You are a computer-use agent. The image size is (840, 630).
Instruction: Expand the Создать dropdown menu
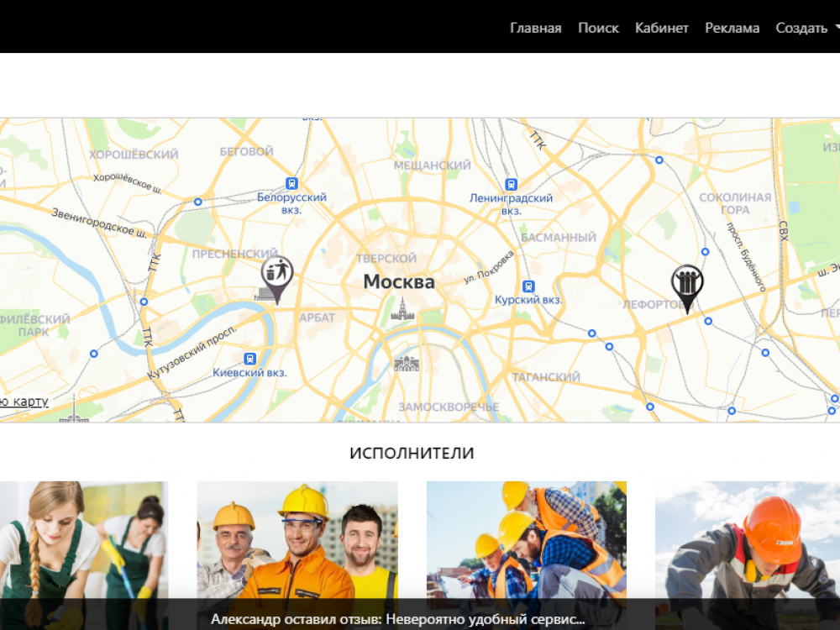807,28
